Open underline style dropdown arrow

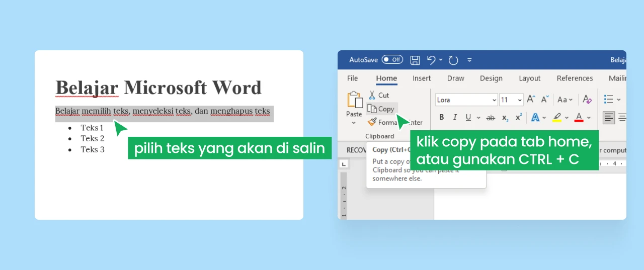(x=478, y=118)
